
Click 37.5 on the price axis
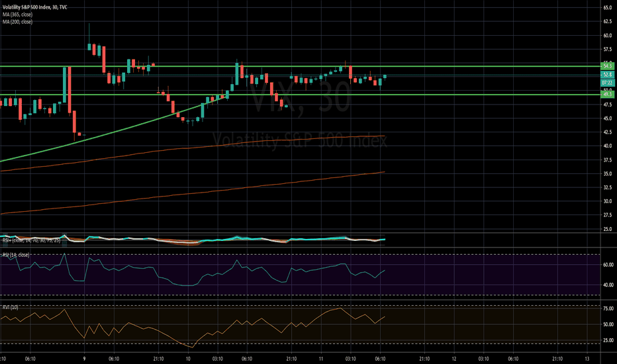(608, 160)
